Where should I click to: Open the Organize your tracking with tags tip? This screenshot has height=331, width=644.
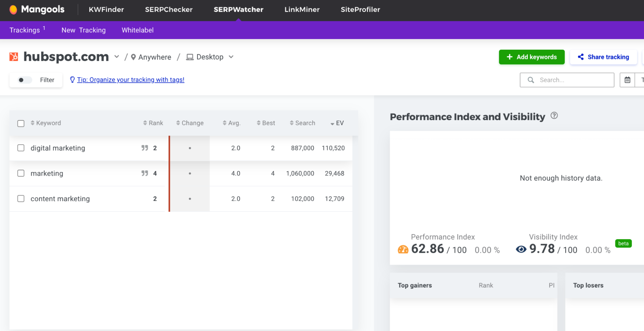tap(130, 80)
